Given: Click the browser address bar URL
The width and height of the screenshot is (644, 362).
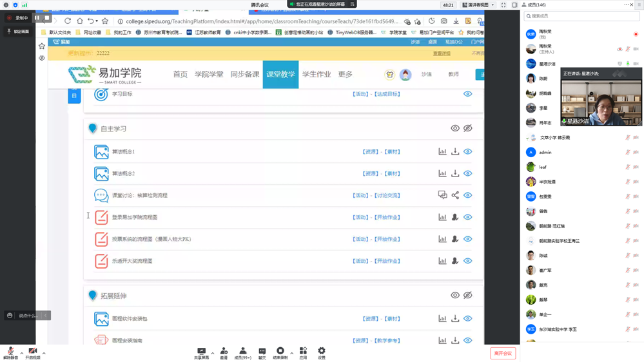Looking at the screenshot, I should 262,21.
